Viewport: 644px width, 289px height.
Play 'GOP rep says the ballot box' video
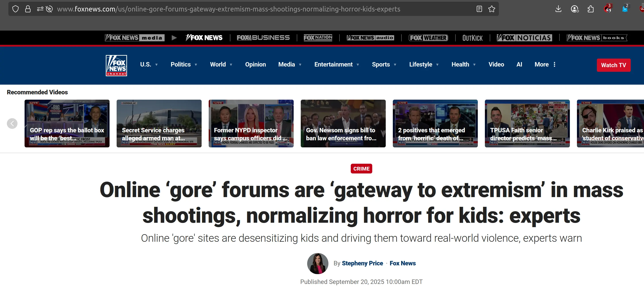point(67,123)
